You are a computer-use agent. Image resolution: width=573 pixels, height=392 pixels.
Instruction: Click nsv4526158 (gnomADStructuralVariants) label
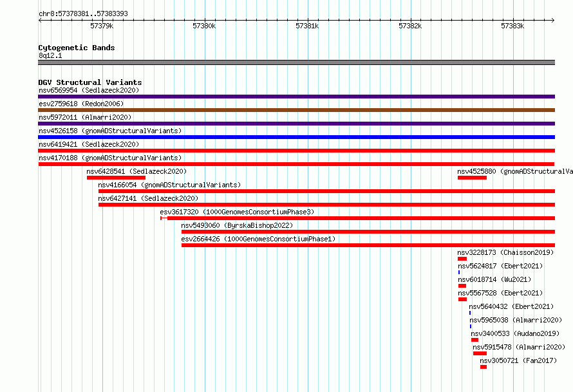pyautogui.click(x=110, y=131)
